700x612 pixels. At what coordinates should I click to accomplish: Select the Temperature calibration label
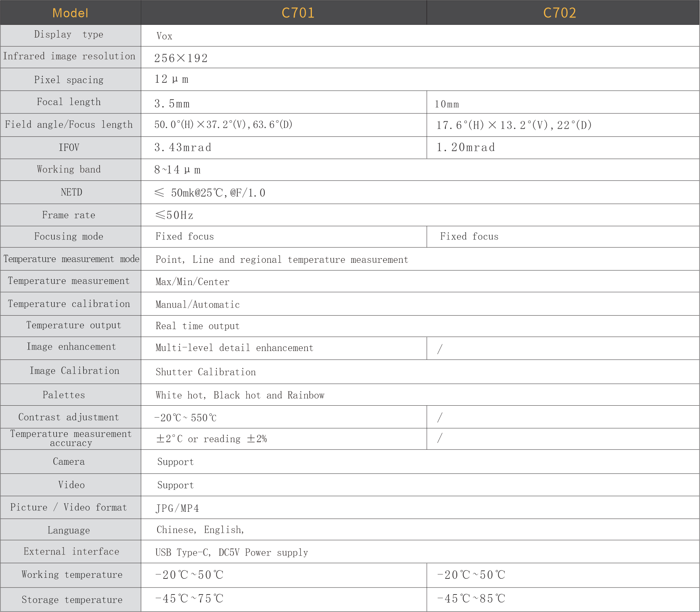(69, 304)
